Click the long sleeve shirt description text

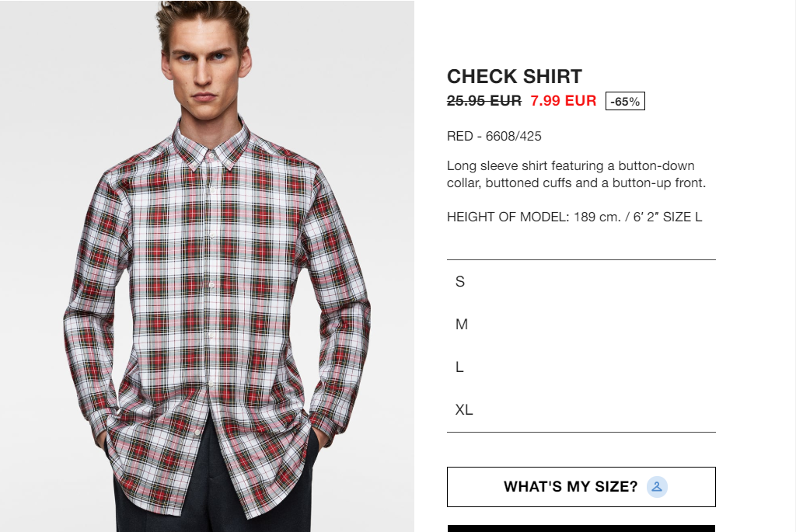(x=576, y=174)
